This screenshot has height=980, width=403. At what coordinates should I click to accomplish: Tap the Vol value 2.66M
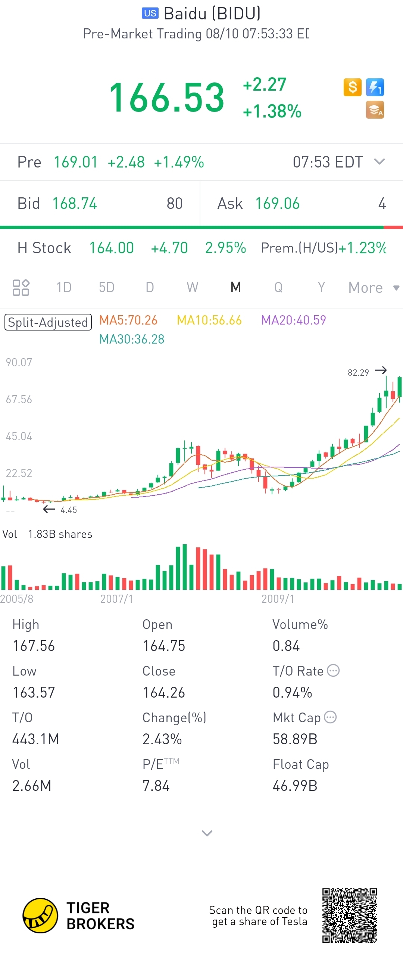point(32,786)
